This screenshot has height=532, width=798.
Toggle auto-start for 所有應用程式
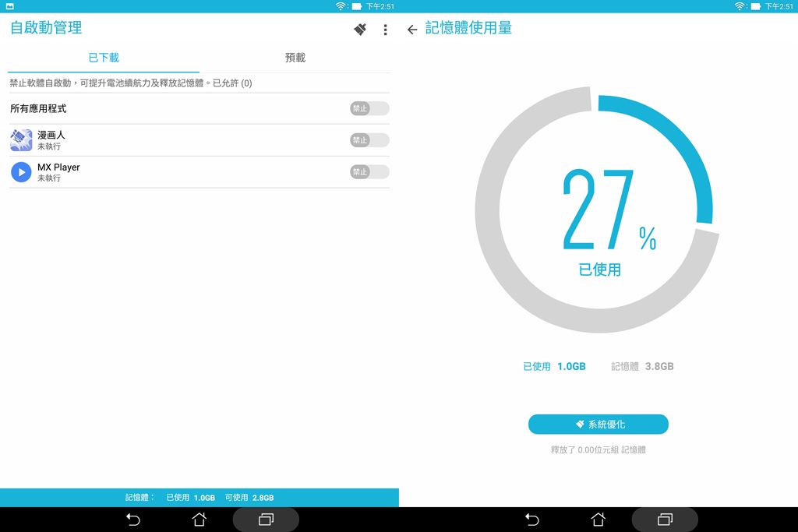369,108
